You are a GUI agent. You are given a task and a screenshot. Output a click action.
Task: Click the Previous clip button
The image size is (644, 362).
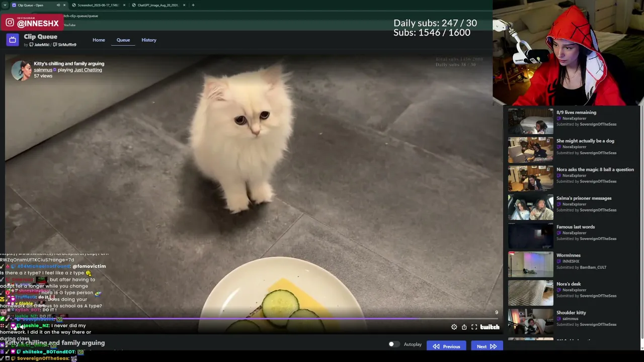tap(446, 346)
